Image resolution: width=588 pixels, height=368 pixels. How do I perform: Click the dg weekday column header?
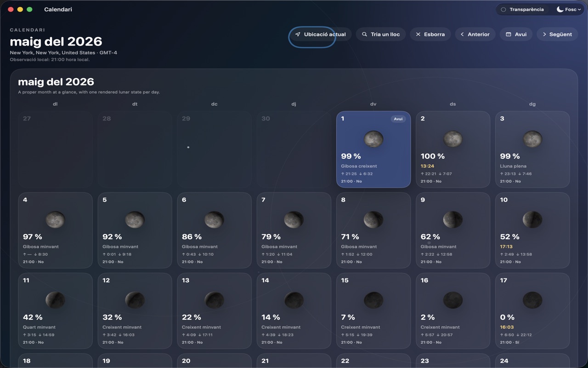532,104
